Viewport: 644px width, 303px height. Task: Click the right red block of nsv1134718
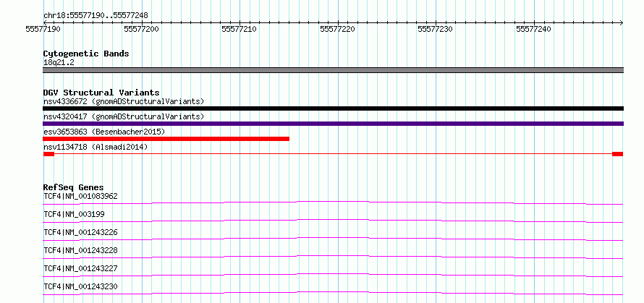[617, 154]
